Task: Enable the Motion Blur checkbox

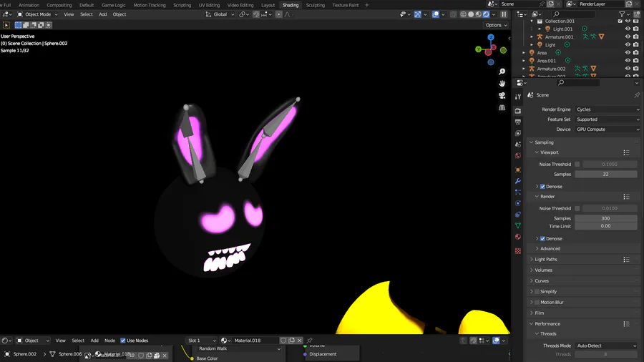Action: click(537, 302)
